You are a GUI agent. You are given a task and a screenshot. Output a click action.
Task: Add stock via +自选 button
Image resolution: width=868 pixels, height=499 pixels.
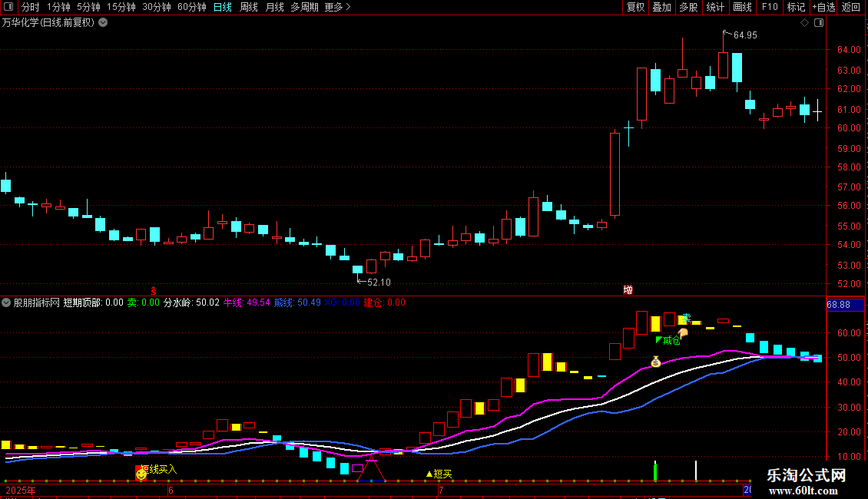point(823,7)
